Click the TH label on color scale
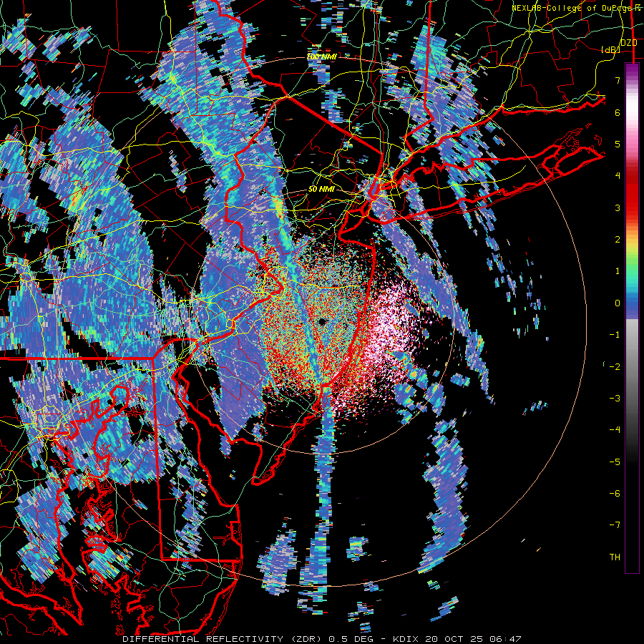Screen dimensions: 644x644 [x=615, y=557]
